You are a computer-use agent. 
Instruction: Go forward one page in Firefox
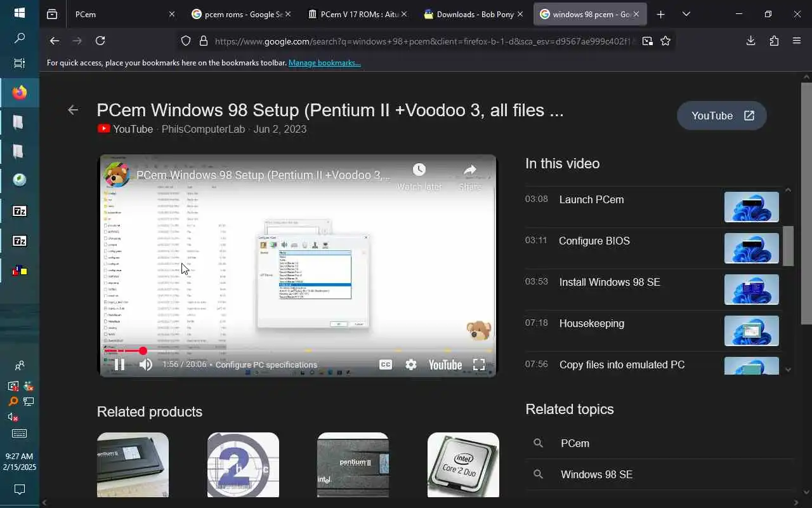click(x=77, y=41)
